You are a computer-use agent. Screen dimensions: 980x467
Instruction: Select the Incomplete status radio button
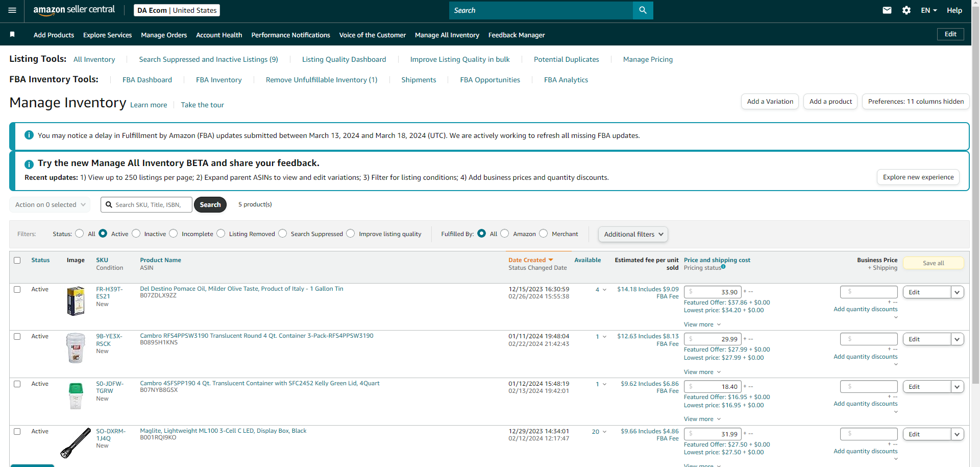[x=174, y=233]
